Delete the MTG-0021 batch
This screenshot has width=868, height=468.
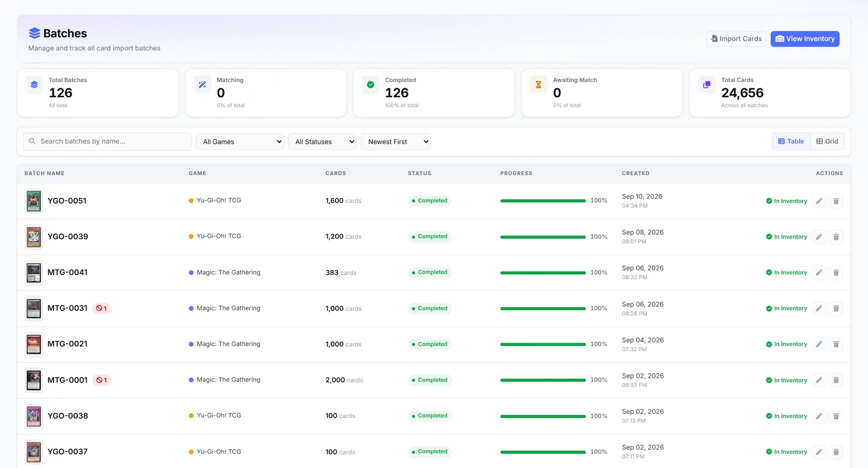[x=836, y=344]
